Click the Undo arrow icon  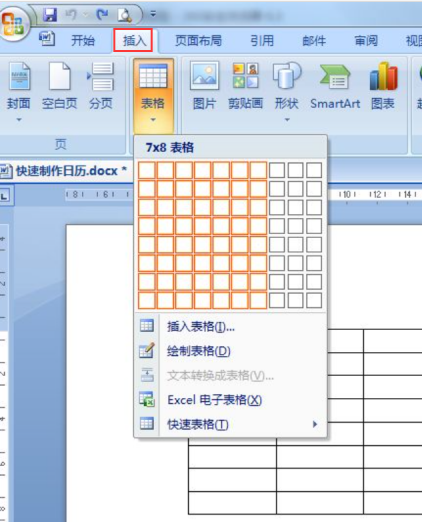point(71,14)
